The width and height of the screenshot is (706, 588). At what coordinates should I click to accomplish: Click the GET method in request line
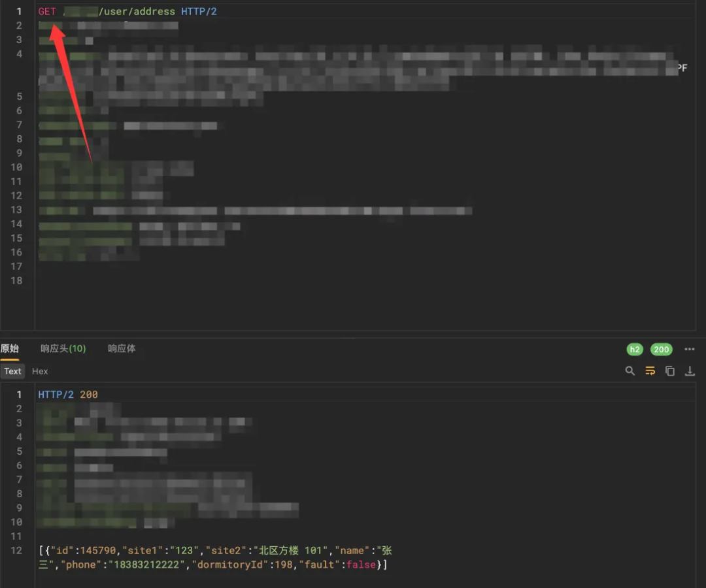tap(47, 12)
